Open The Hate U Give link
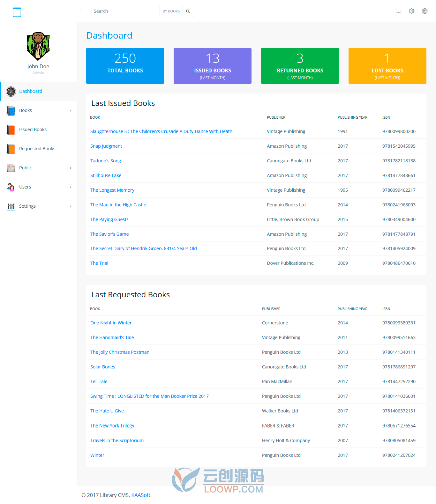Screen dimensions: 436x504 click(x=107, y=411)
